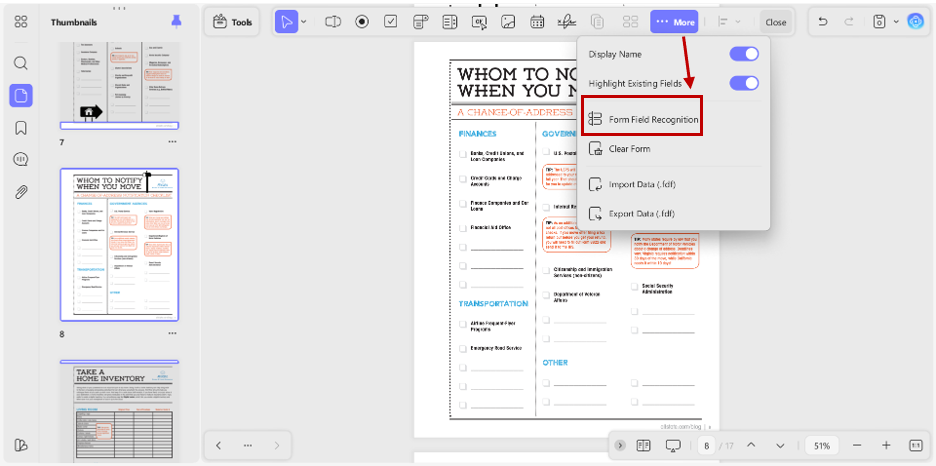Open the AI assistant icon

tap(915, 22)
